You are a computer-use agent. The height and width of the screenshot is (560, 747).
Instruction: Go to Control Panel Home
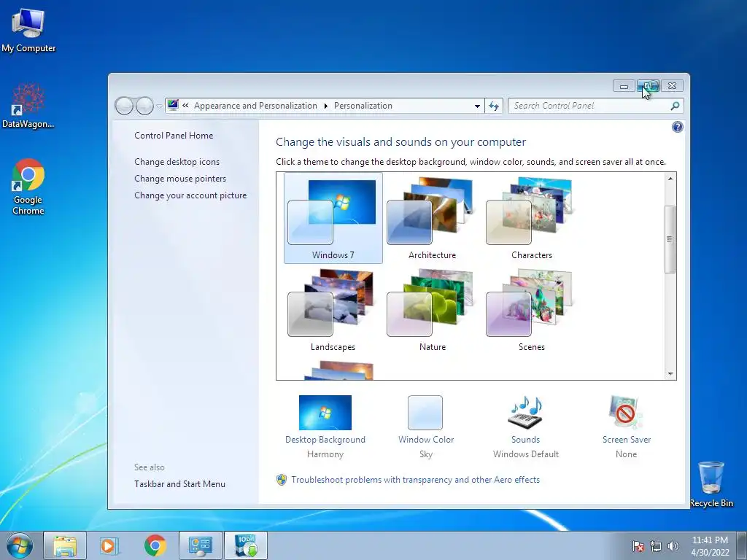[x=174, y=136]
